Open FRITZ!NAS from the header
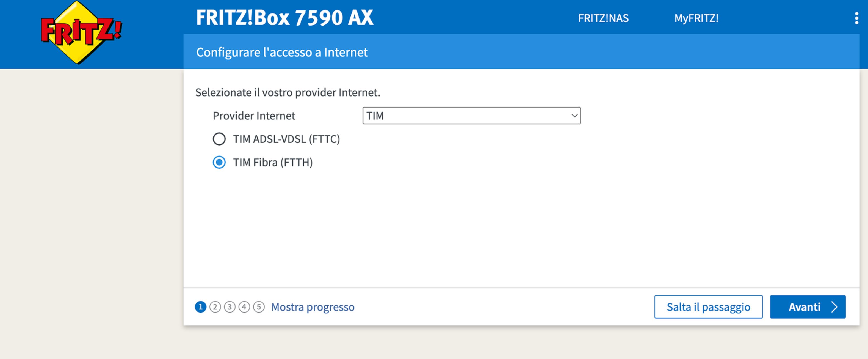The image size is (868, 359). pyautogui.click(x=603, y=18)
